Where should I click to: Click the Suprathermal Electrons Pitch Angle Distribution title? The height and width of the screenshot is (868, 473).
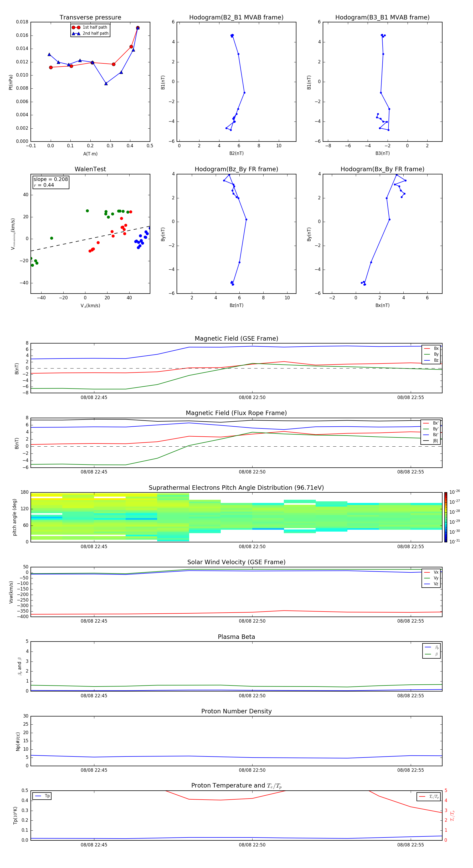point(236,488)
